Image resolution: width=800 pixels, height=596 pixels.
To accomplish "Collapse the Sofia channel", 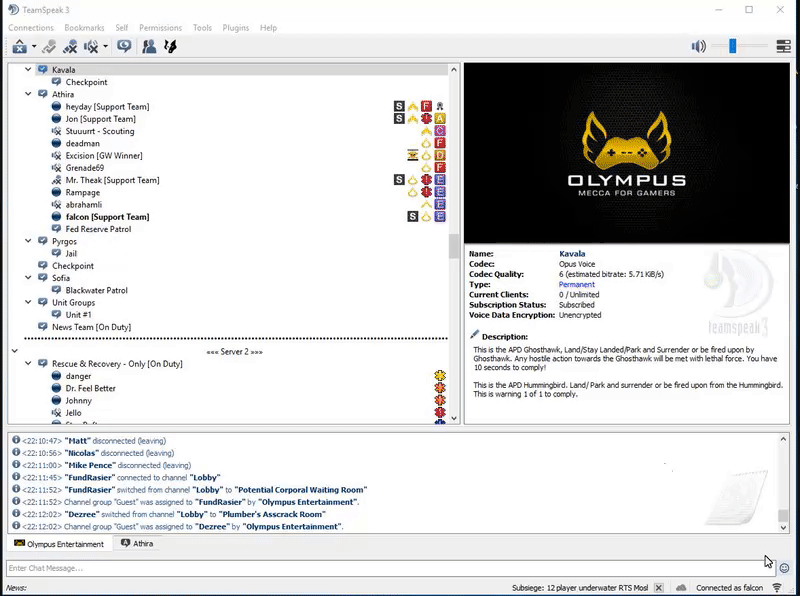I will tap(28, 278).
